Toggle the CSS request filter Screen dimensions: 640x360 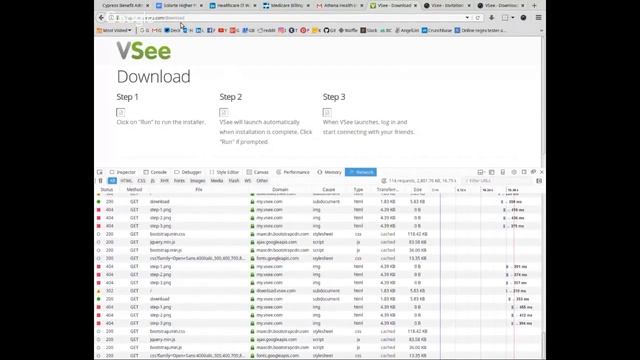[x=141, y=181]
